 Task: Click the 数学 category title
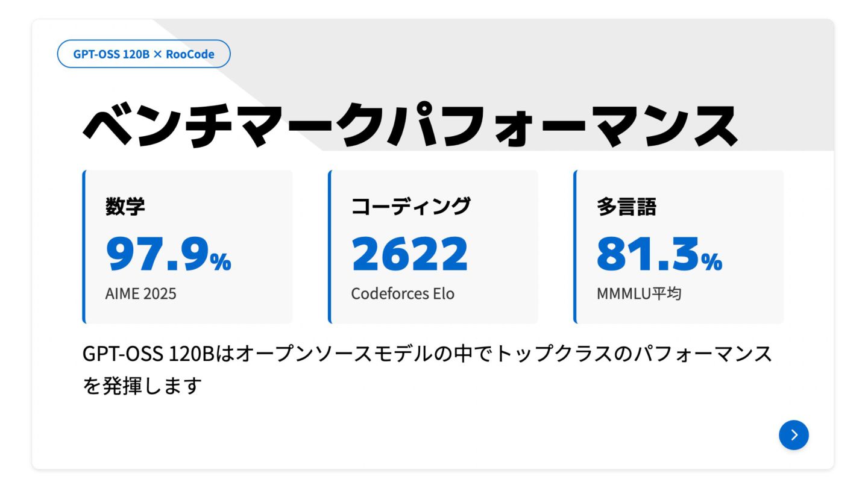[x=125, y=207]
